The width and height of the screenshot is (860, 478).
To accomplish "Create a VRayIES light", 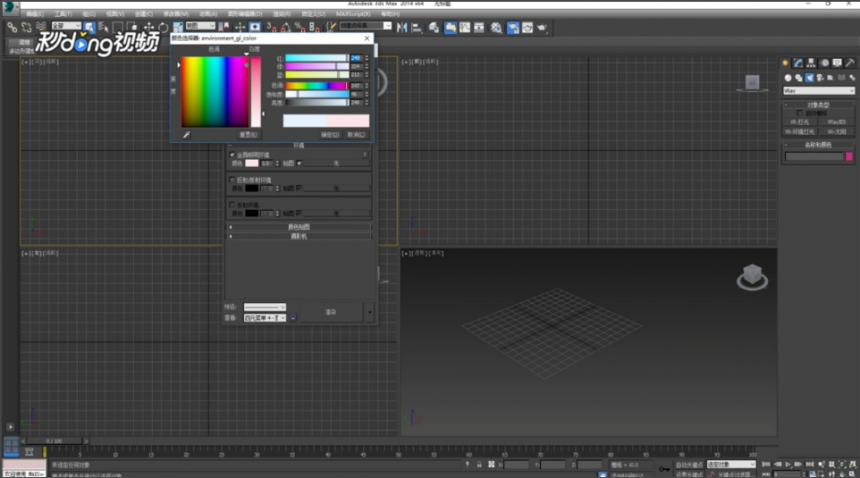I will click(x=836, y=122).
